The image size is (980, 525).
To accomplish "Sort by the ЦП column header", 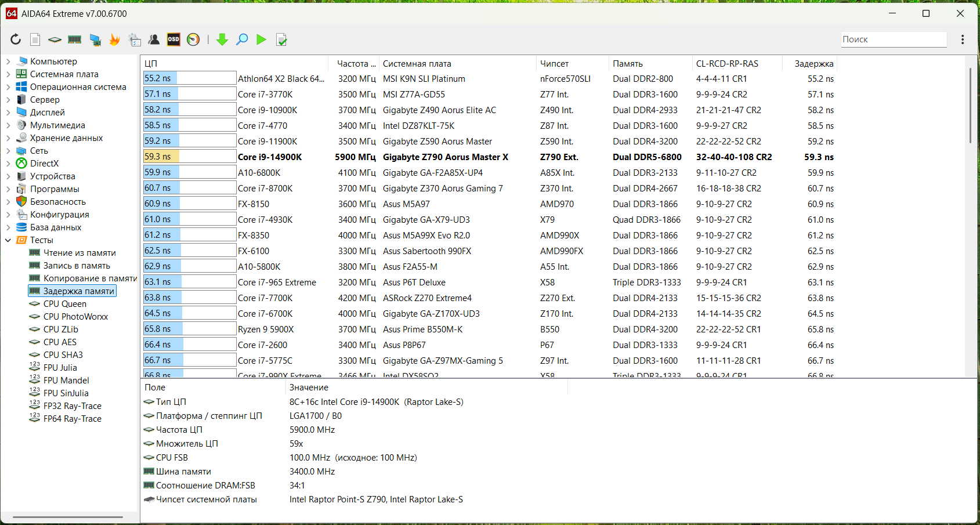I will (235, 64).
